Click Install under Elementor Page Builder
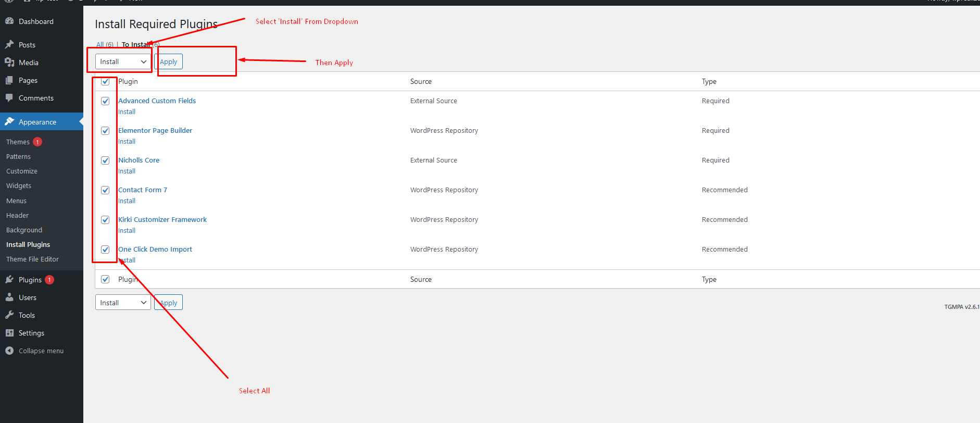The image size is (980, 423). pyautogui.click(x=127, y=141)
